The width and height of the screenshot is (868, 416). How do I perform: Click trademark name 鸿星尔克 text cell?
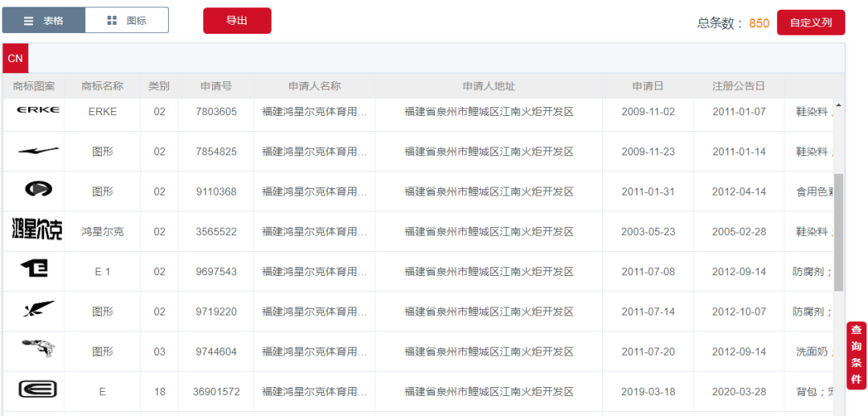[102, 232]
